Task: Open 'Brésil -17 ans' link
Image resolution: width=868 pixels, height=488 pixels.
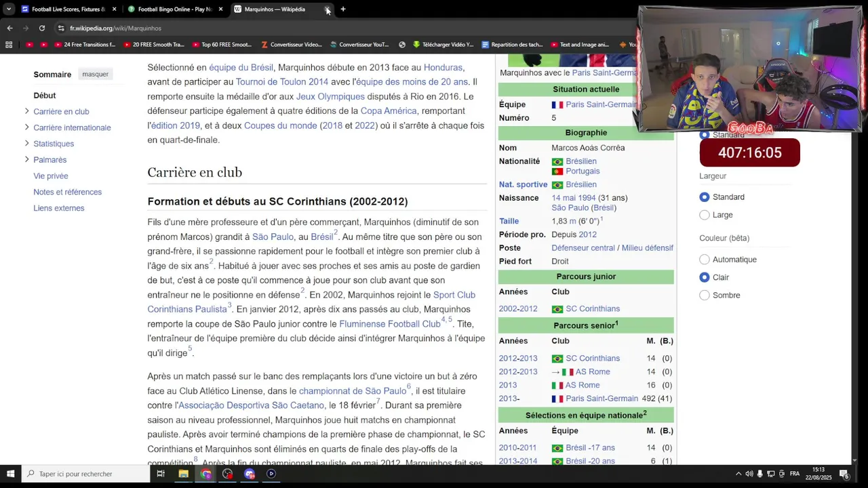Action: pyautogui.click(x=591, y=448)
